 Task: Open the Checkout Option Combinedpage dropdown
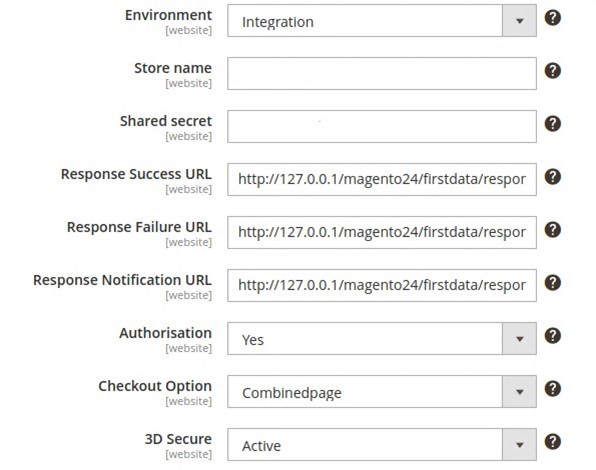[x=382, y=392]
